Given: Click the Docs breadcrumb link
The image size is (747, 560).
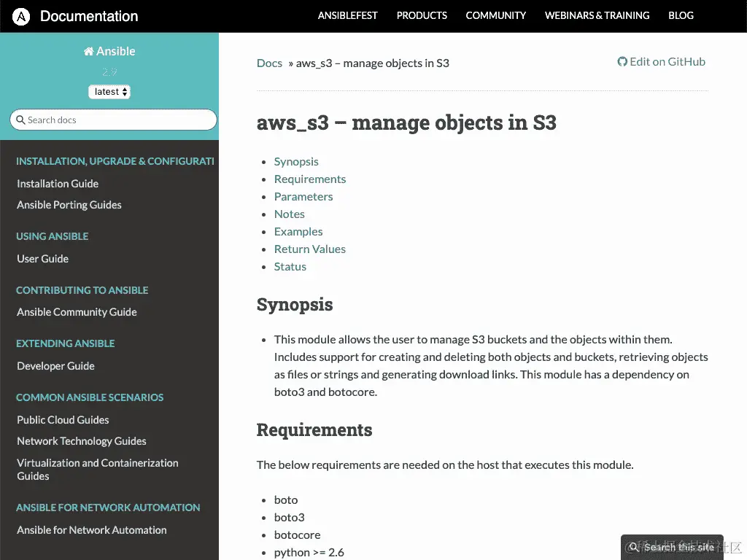Looking at the screenshot, I should pos(269,63).
